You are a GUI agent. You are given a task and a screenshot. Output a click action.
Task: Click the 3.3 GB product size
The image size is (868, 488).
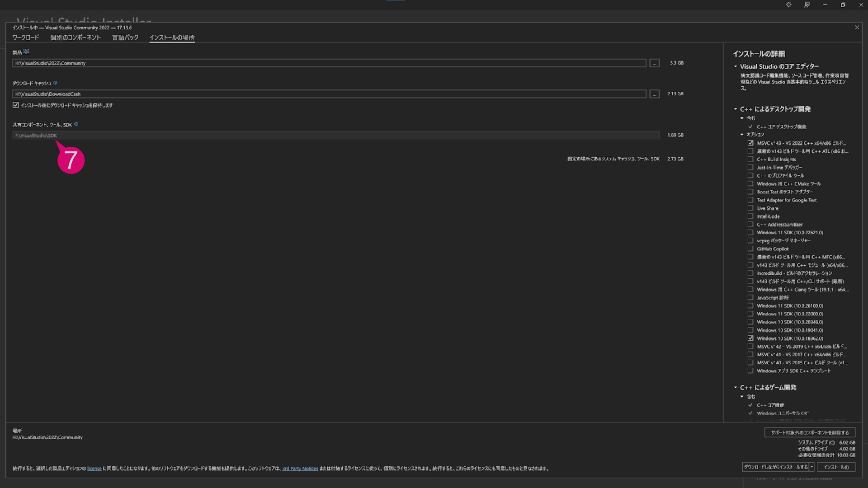[x=677, y=63]
